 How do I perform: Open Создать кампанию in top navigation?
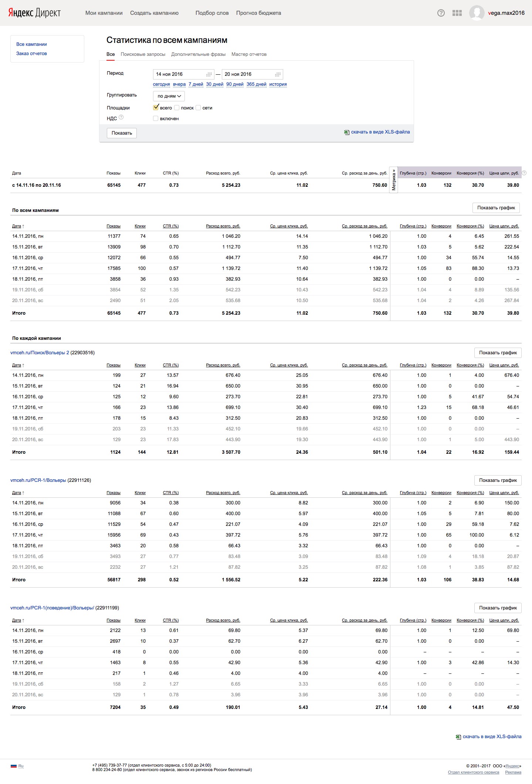(x=154, y=13)
